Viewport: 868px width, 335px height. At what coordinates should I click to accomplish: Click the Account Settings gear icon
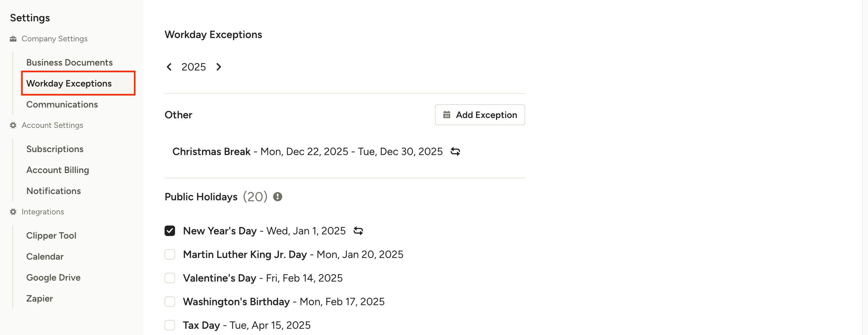13,125
